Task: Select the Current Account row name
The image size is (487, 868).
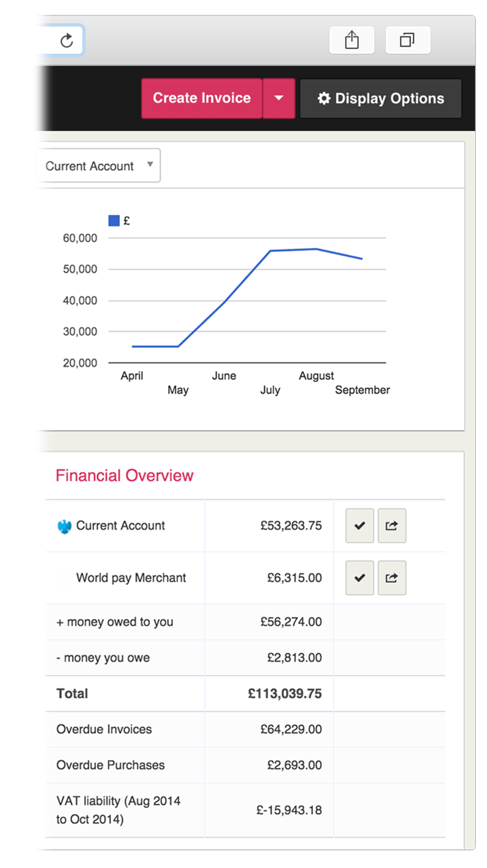Action: [120, 526]
